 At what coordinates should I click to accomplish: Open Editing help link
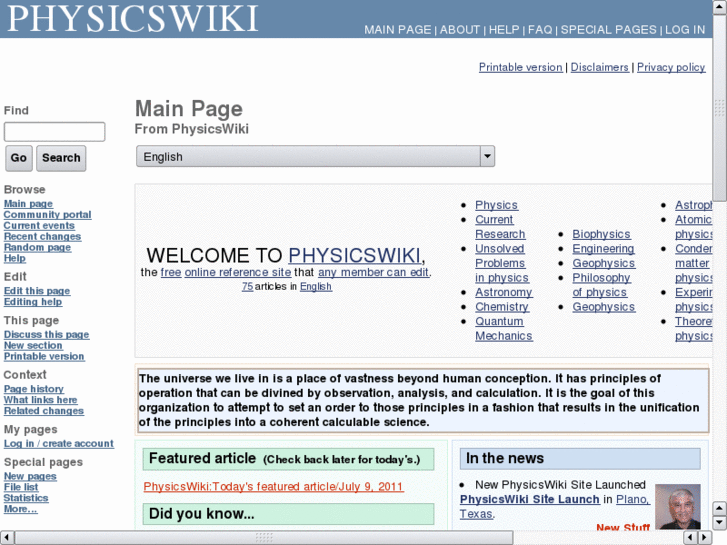[33, 301]
